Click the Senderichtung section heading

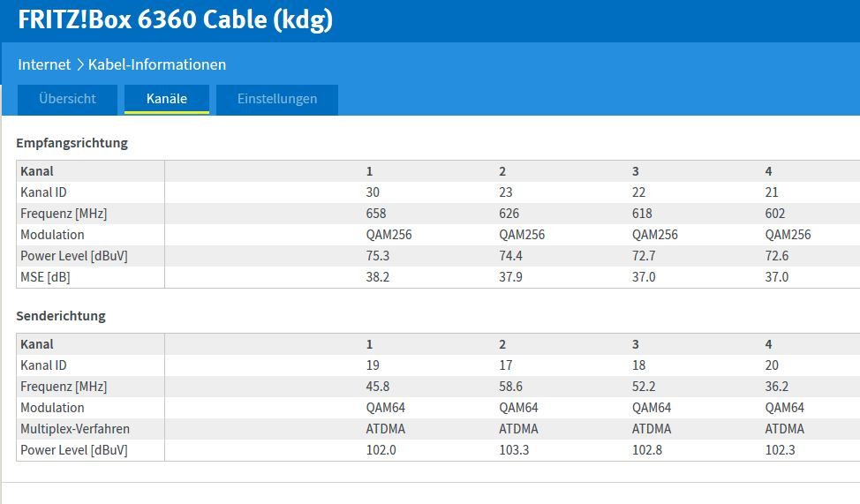pyautogui.click(x=60, y=315)
